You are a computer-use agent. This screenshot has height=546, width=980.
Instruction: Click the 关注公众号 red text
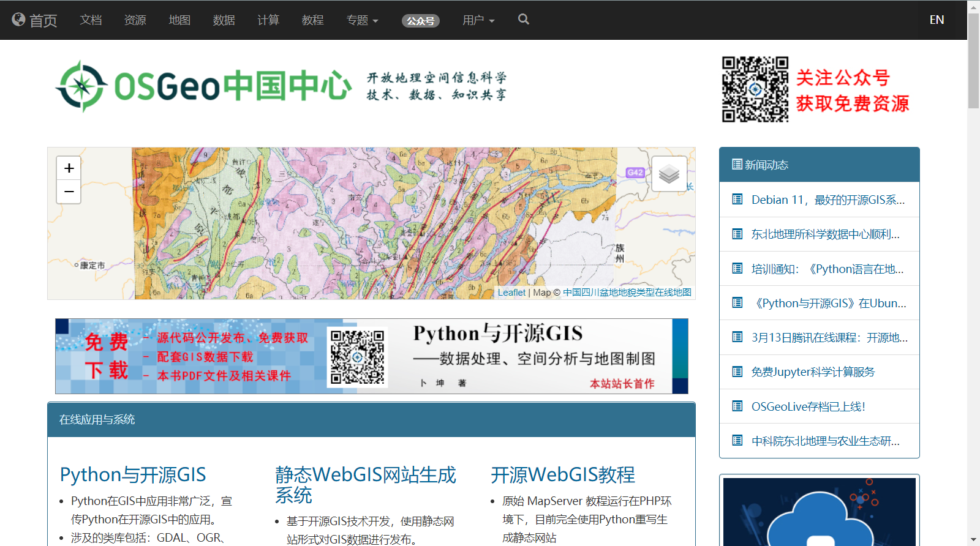point(843,78)
